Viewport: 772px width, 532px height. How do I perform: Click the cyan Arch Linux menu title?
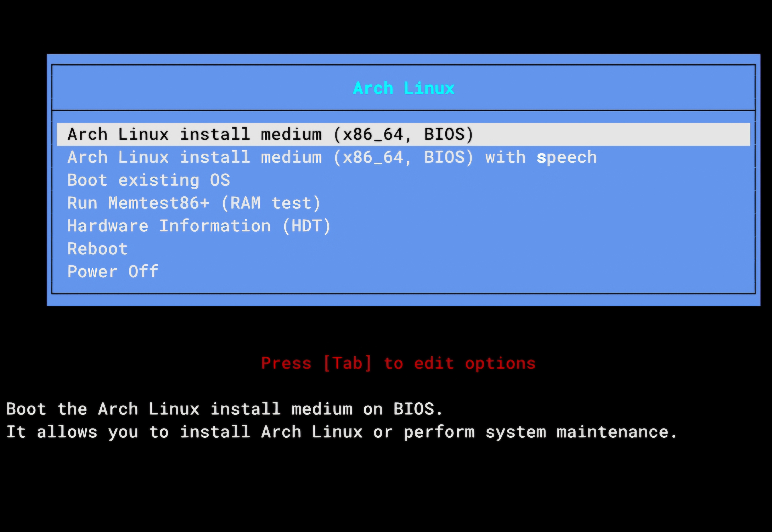[x=404, y=88]
